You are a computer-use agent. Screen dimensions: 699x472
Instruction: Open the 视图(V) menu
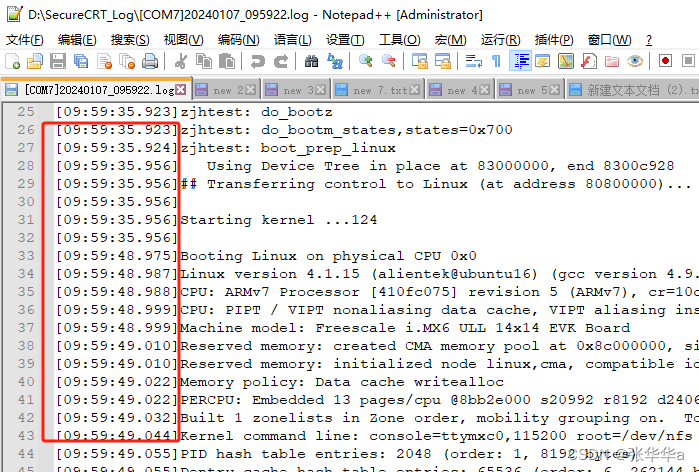184,40
